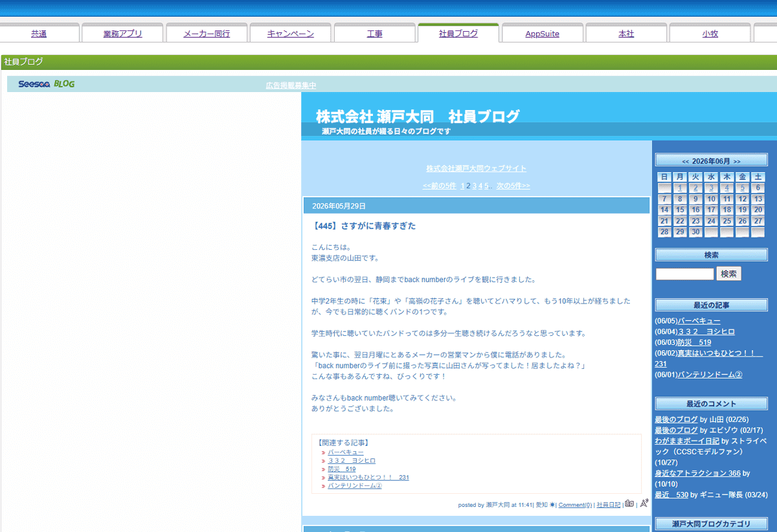
Task: Open the Comment(0) link under the post
Action: (x=575, y=505)
